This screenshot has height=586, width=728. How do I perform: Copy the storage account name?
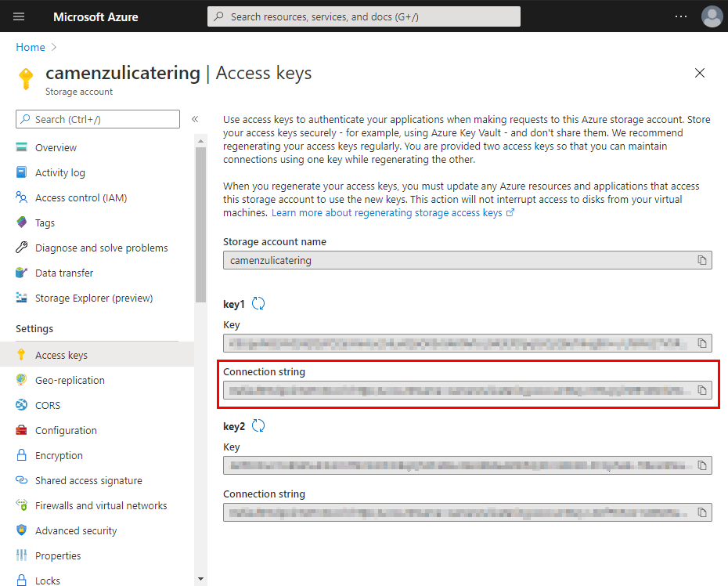[x=701, y=260]
